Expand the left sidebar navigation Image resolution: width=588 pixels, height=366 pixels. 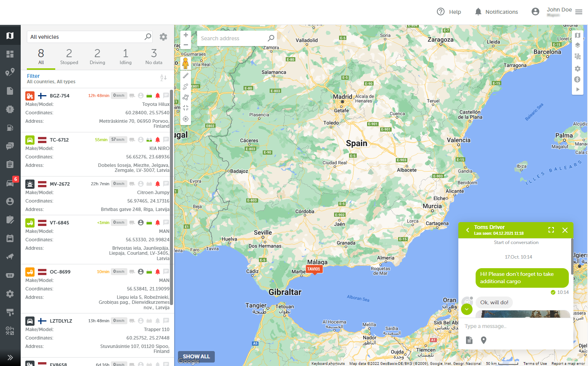tap(10, 358)
